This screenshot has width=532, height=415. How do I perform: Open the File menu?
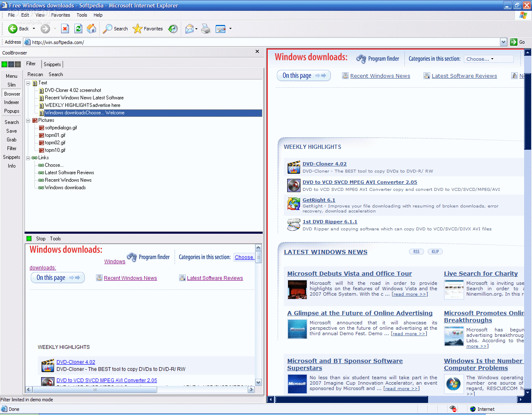[11, 15]
